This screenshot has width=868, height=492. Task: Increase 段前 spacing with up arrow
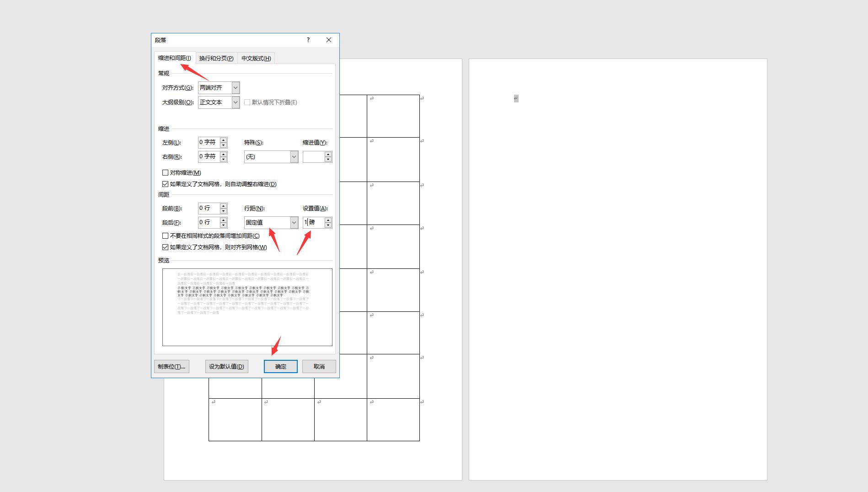point(223,206)
